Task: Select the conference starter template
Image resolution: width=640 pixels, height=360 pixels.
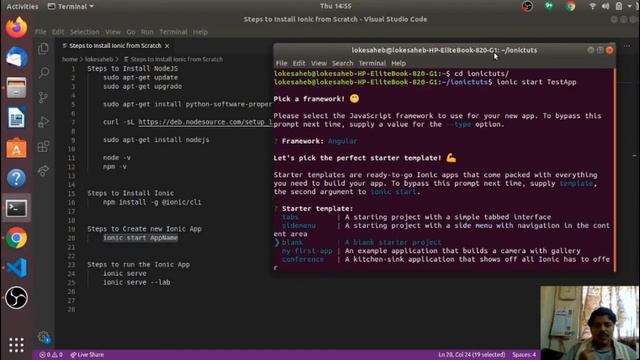Action: [303, 260]
